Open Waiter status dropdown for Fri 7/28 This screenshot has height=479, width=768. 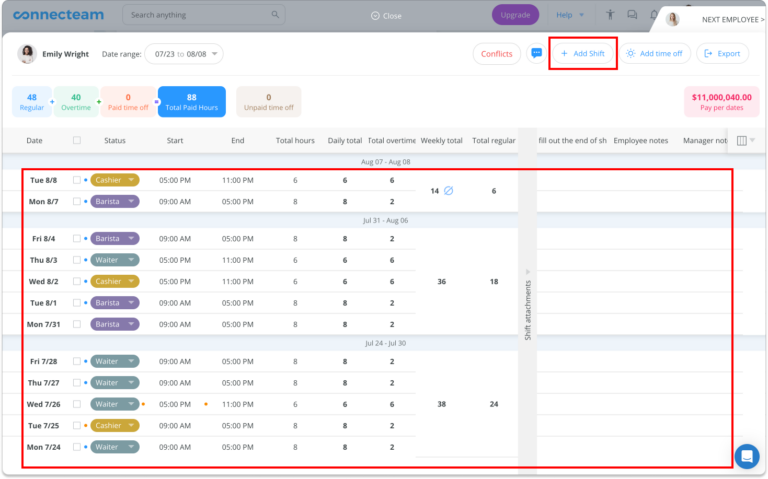coord(115,361)
